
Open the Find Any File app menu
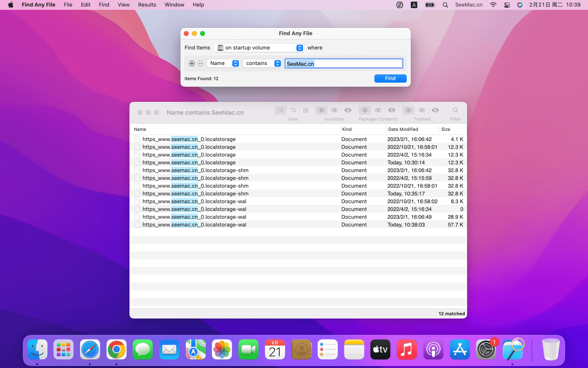[x=38, y=5]
